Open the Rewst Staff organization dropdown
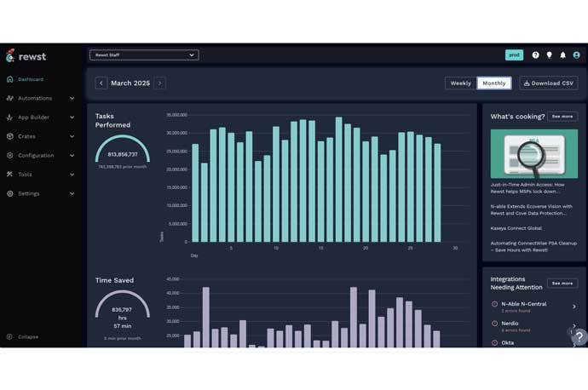Screen dimensions: 588x390 [x=144, y=55]
